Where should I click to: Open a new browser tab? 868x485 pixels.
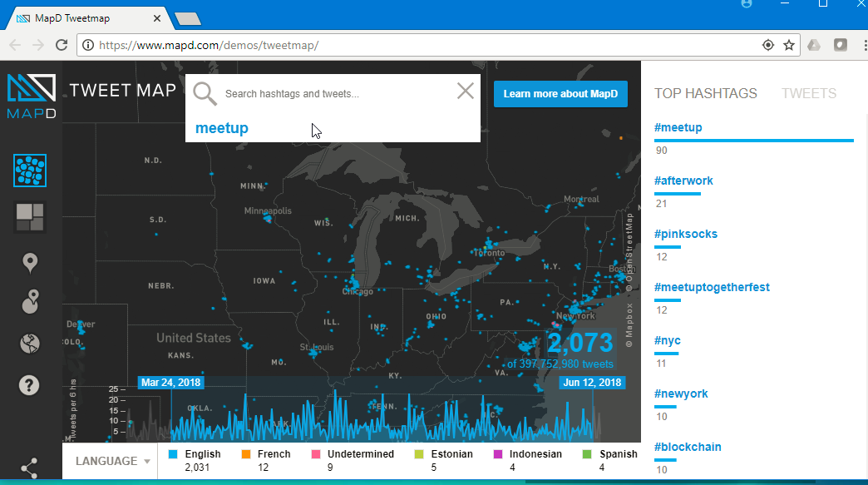point(188,19)
